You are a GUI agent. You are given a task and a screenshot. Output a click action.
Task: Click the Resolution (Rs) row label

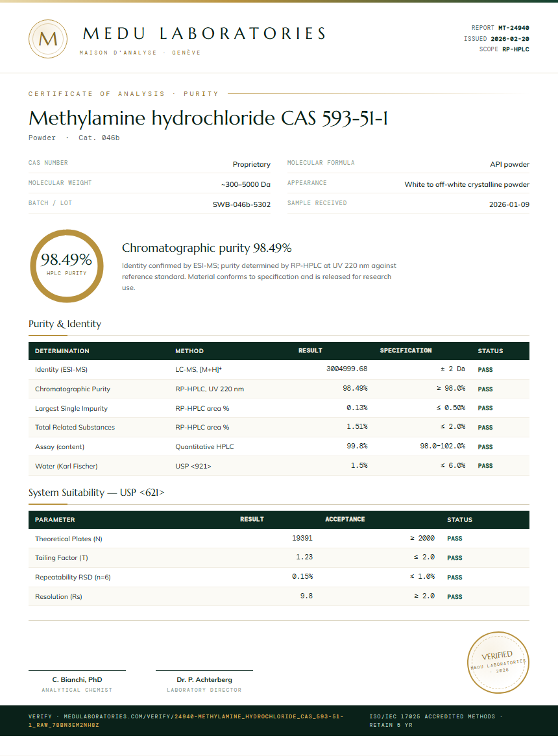point(58,597)
